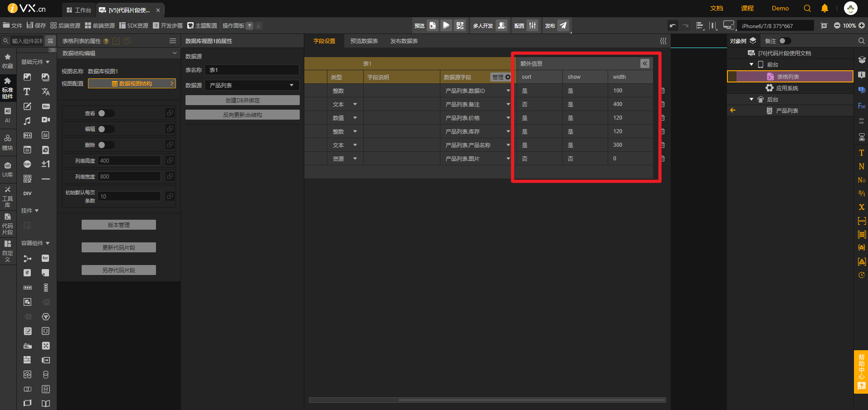The image size is (868, 410).
Task: Click the component name search field
Action: (27, 41)
